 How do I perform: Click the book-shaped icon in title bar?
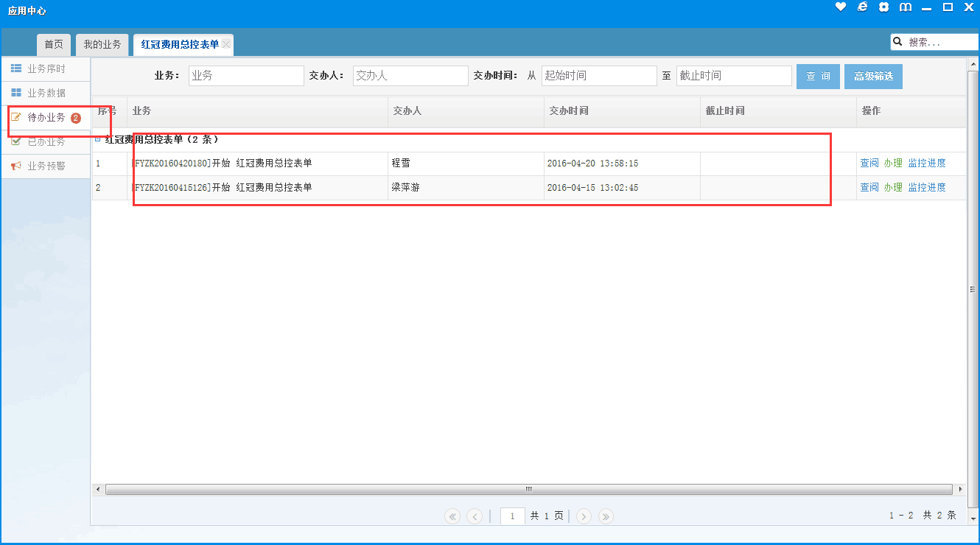click(x=906, y=7)
